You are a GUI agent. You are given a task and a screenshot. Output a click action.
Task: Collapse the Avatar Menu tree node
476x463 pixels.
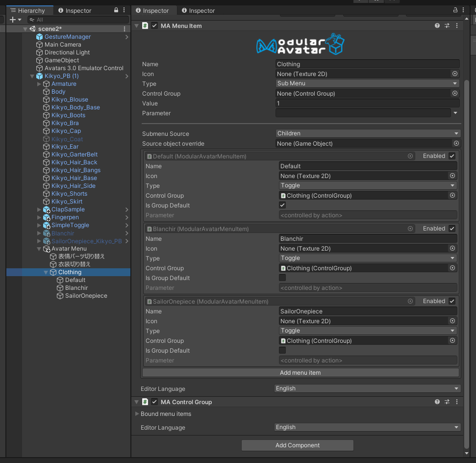point(39,249)
